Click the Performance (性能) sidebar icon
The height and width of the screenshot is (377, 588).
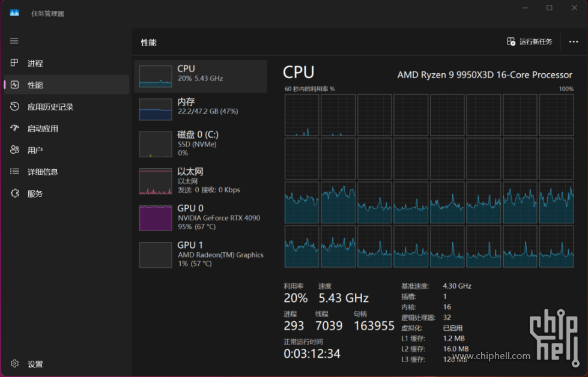click(x=14, y=85)
